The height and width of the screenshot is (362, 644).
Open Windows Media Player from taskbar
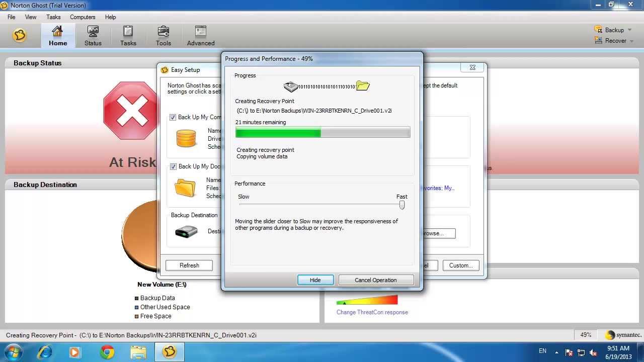(x=75, y=352)
